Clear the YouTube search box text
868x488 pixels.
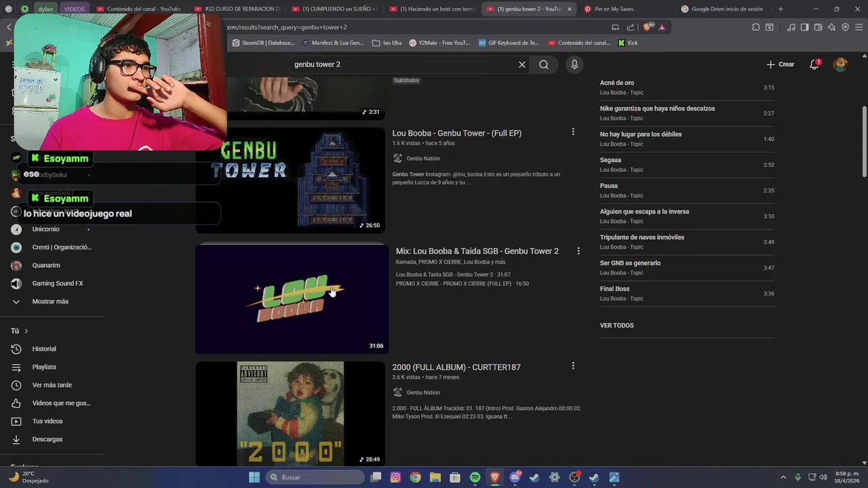coord(522,64)
